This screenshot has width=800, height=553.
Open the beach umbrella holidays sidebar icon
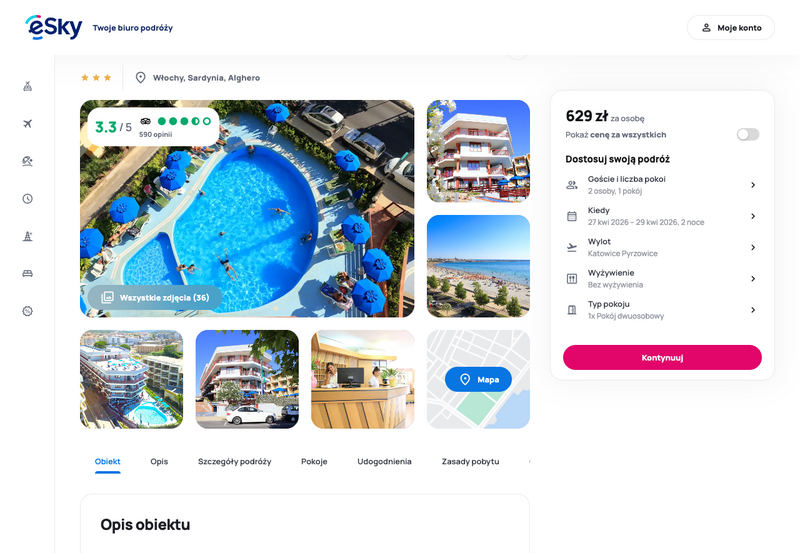(28, 161)
